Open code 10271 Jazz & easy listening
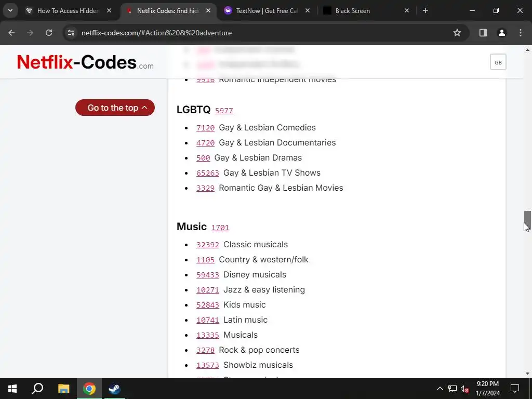 208,290
